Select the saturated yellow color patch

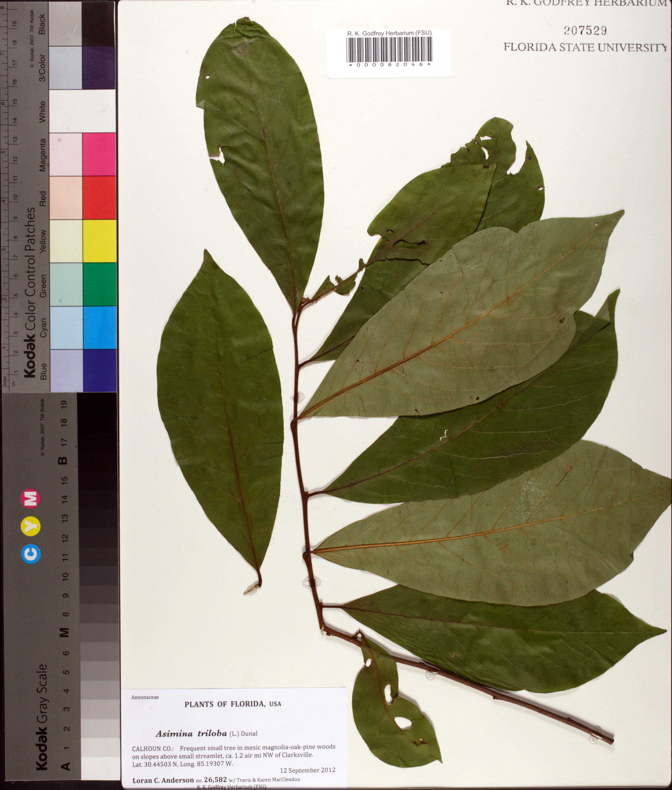click(x=99, y=241)
